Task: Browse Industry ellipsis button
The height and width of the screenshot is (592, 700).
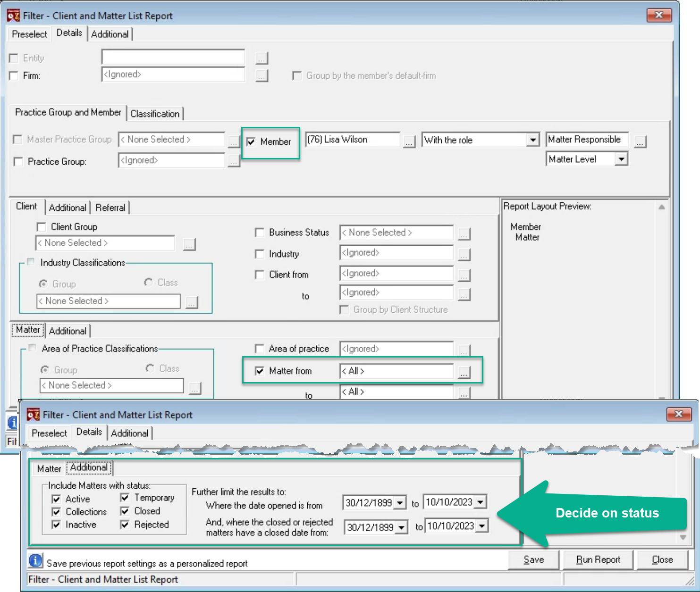Action: 464,254
